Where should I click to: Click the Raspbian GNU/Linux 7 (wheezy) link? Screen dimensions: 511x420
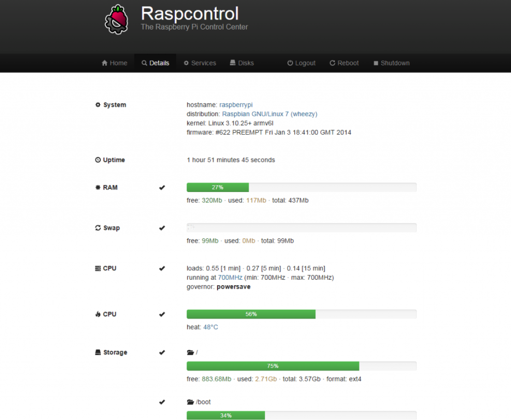[x=269, y=114]
